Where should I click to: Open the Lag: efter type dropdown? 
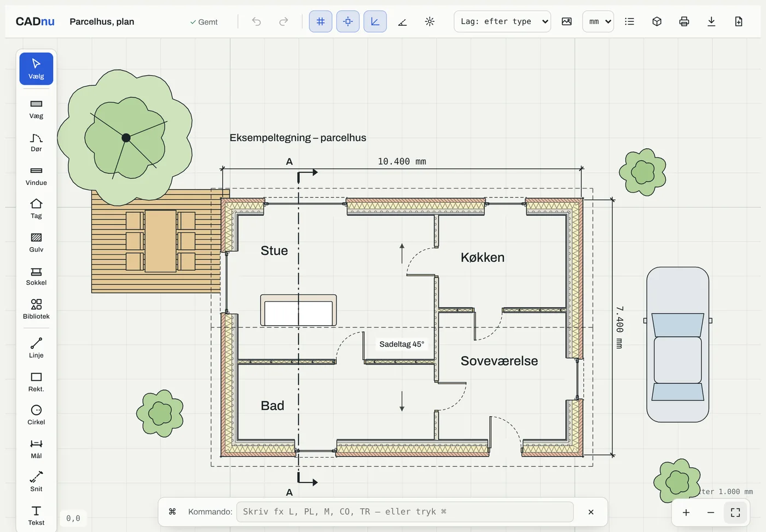pos(502,21)
